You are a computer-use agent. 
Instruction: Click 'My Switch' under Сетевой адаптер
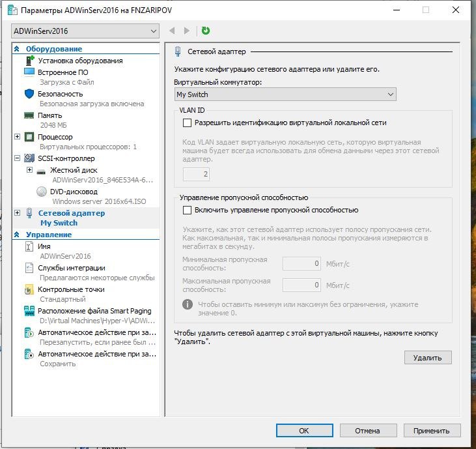point(59,223)
